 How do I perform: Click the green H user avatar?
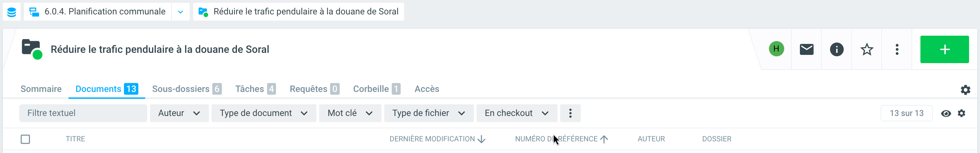(776, 49)
